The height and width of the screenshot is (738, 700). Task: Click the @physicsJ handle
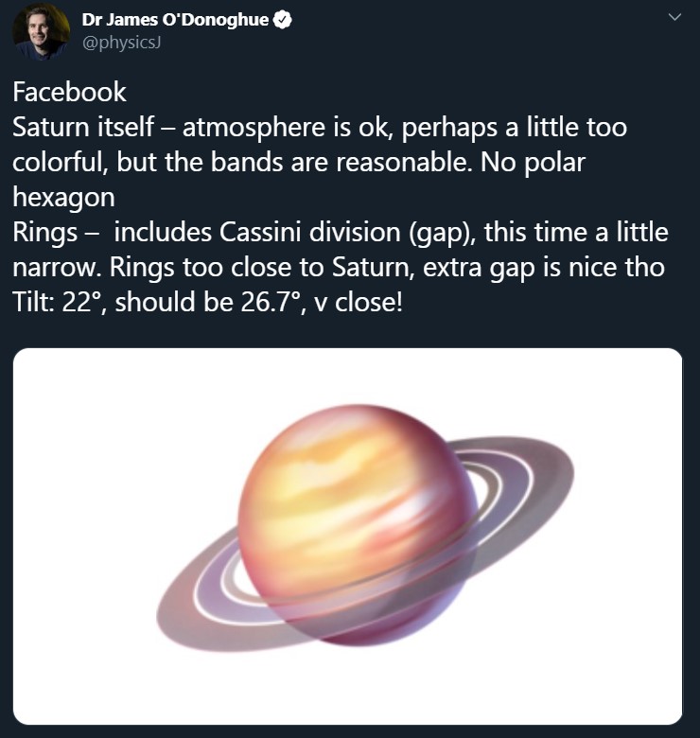click(x=121, y=44)
